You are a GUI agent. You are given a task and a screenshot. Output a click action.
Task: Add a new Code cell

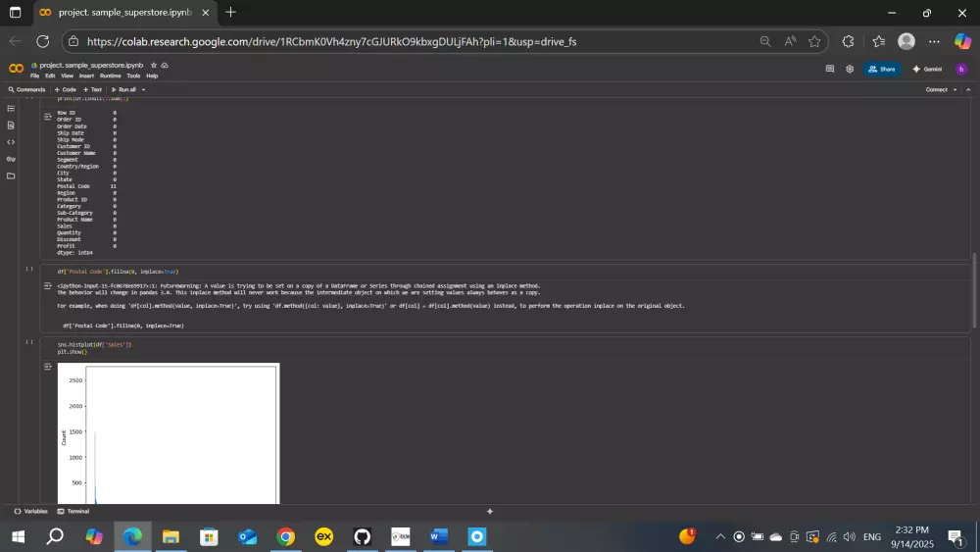tap(65, 89)
